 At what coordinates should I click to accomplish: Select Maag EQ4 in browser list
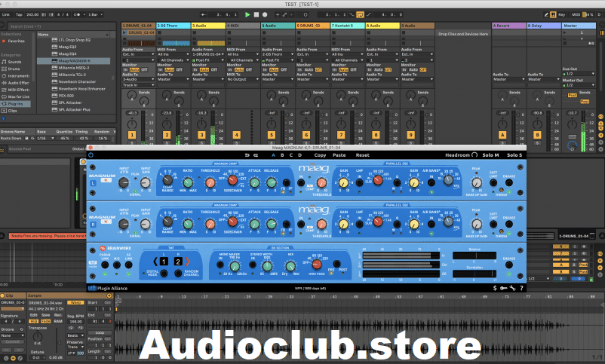tap(68, 54)
